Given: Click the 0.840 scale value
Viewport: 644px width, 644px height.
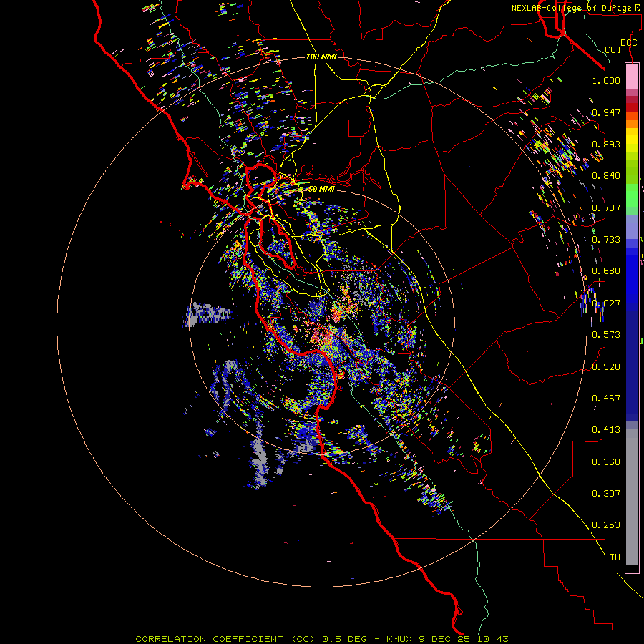Looking at the screenshot, I should point(606,176).
